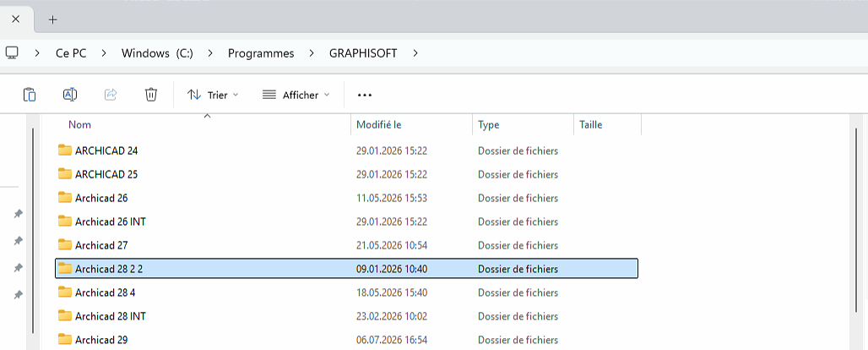This screenshot has height=350, width=868.
Task: Select the Archicad 26 folder
Action: [346, 198]
